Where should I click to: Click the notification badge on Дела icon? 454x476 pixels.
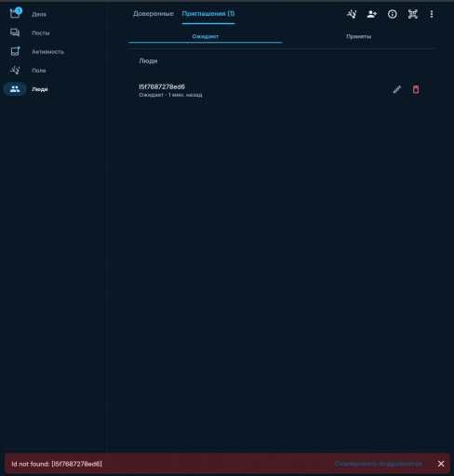pos(19,11)
